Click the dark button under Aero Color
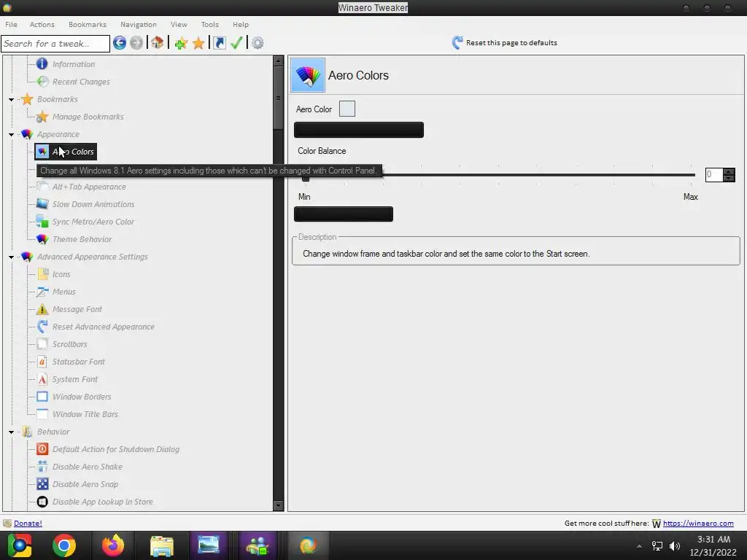Screen dimensions: 747x560 pos(359,130)
